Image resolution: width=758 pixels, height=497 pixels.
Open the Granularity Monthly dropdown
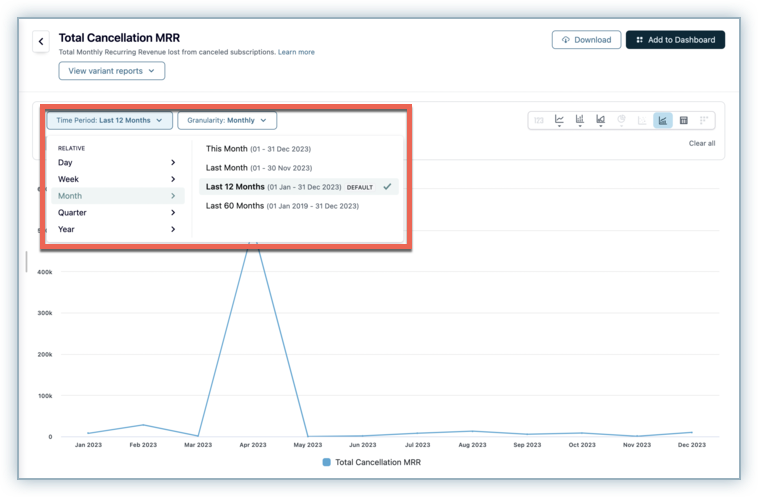(x=227, y=120)
